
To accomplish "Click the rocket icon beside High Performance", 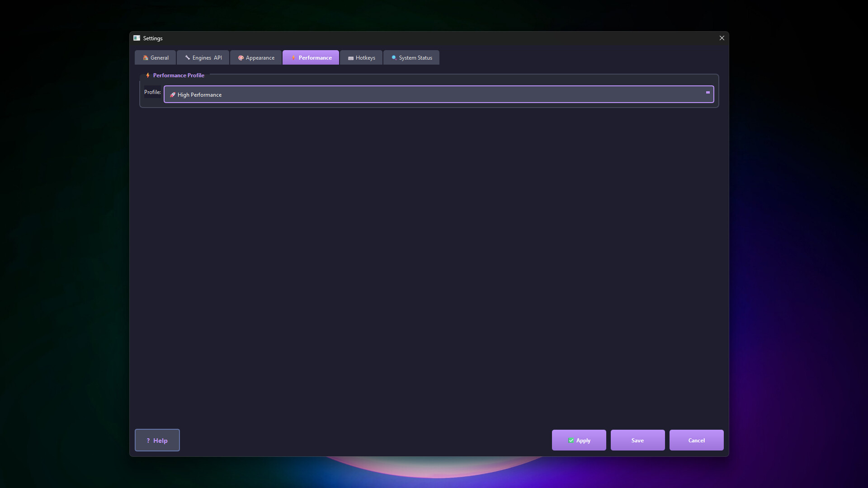I will [x=172, y=94].
